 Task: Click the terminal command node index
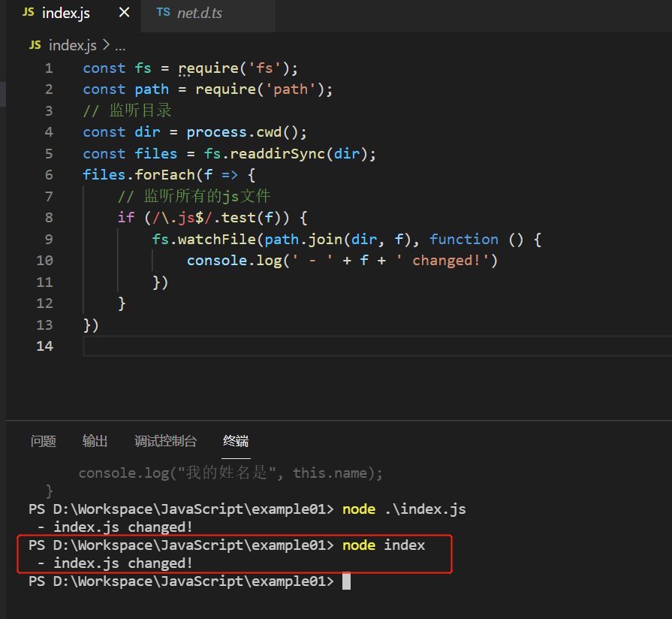click(x=384, y=545)
